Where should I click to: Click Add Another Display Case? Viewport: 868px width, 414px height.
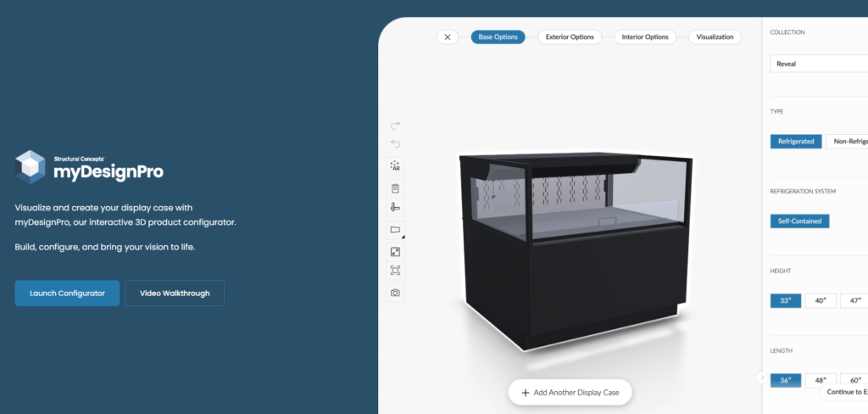[x=570, y=393]
